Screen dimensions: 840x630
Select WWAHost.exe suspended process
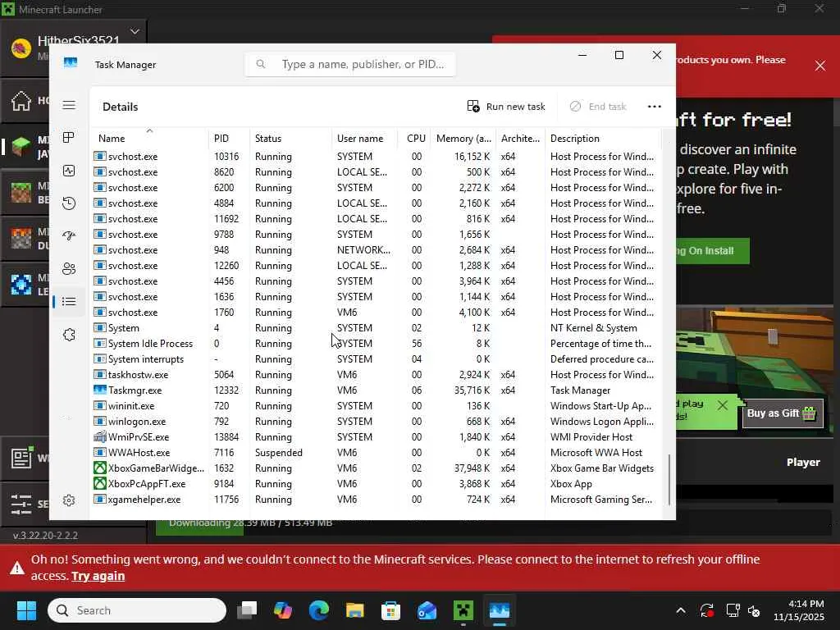click(x=376, y=453)
